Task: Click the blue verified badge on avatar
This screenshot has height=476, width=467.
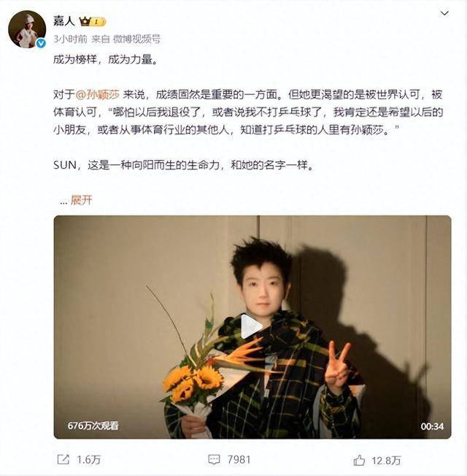Action: pos(41,43)
